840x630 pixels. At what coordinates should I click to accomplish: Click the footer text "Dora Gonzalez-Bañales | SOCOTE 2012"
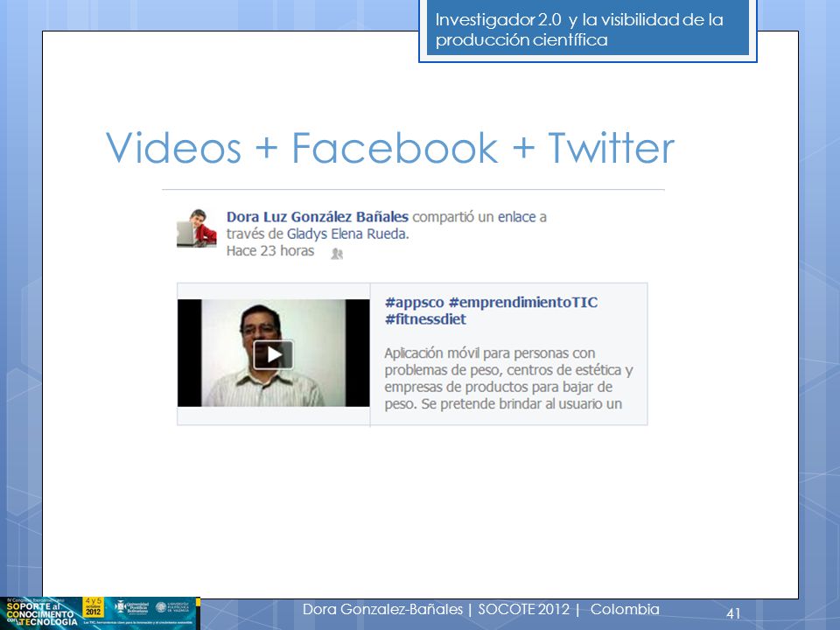(x=436, y=609)
